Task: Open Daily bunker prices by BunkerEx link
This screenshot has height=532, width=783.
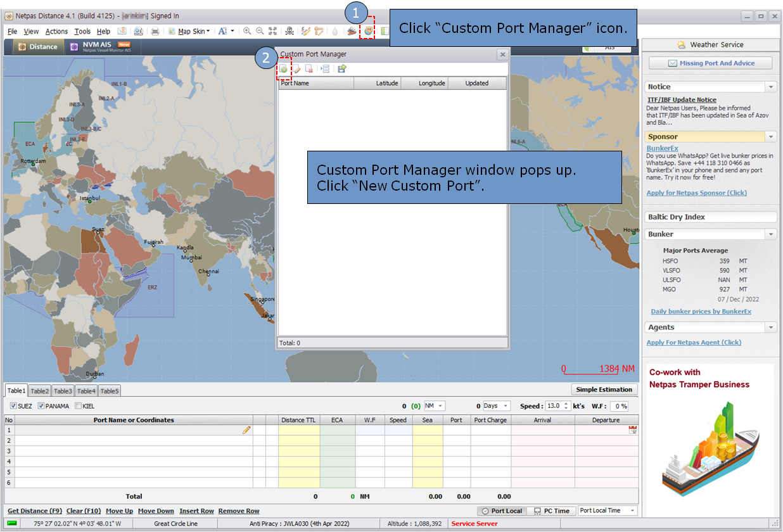Action: pyautogui.click(x=701, y=312)
